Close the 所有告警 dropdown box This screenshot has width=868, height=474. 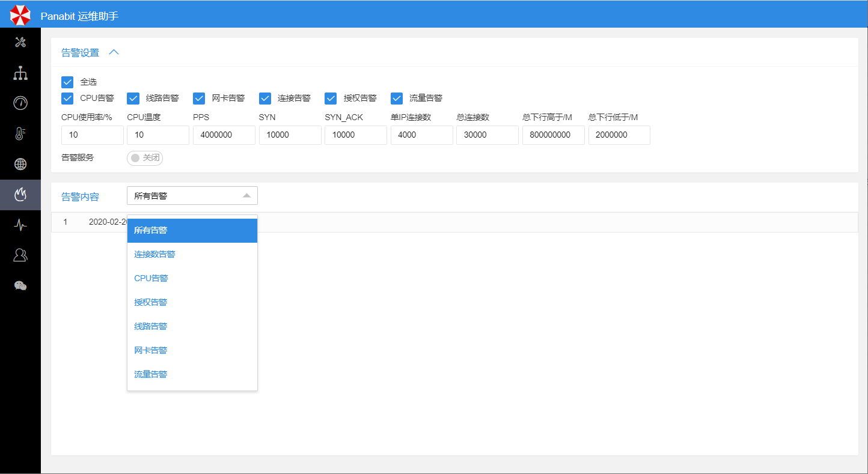192,196
